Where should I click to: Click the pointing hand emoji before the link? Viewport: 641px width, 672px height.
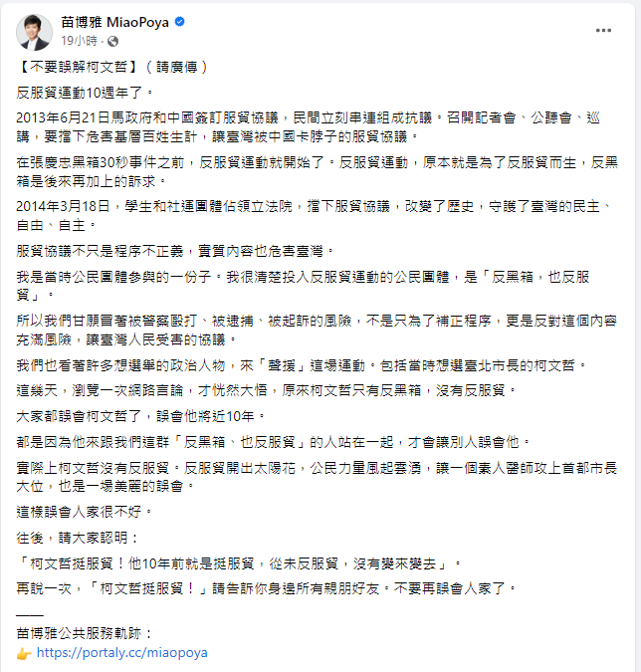[x=24, y=653]
